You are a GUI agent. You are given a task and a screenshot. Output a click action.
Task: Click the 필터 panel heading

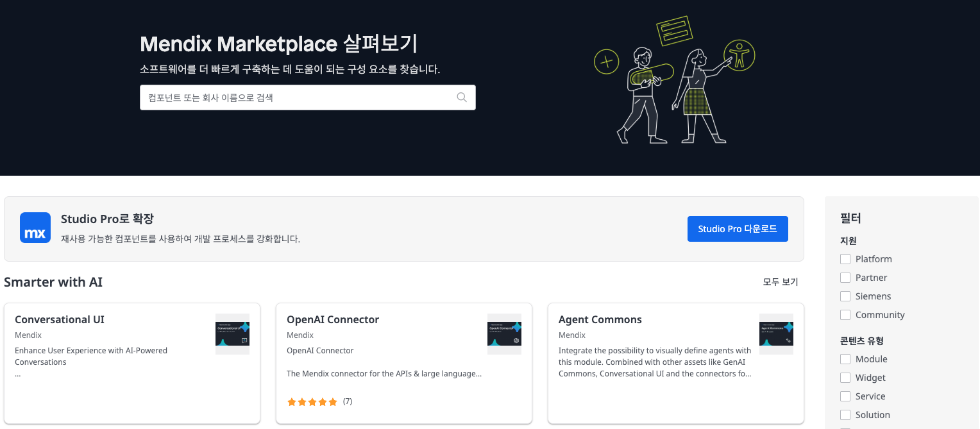[x=850, y=218]
